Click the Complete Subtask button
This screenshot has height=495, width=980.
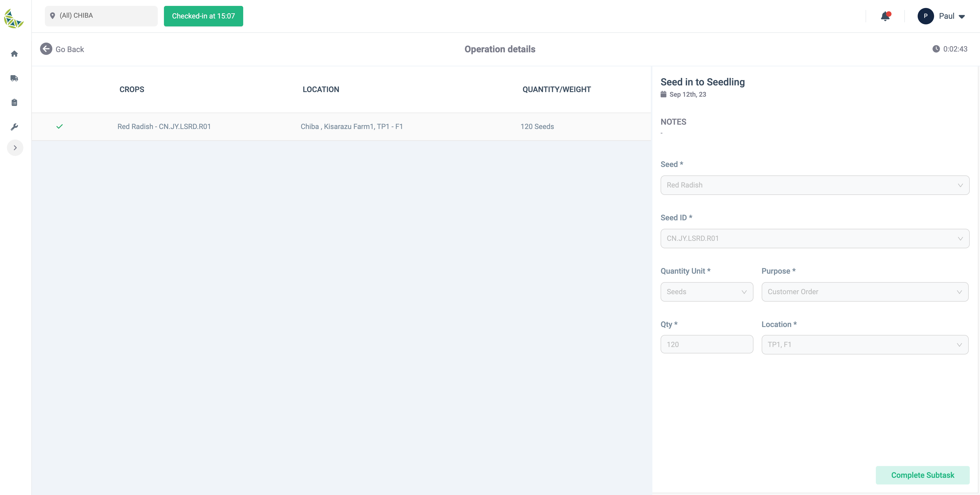tap(923, 475)
